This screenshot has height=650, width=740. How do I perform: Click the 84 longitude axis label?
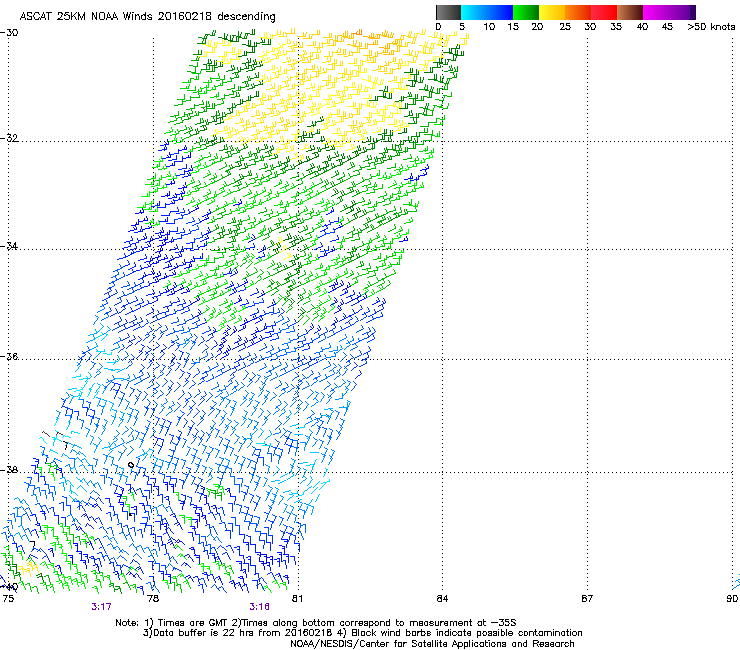coord(442,599)
